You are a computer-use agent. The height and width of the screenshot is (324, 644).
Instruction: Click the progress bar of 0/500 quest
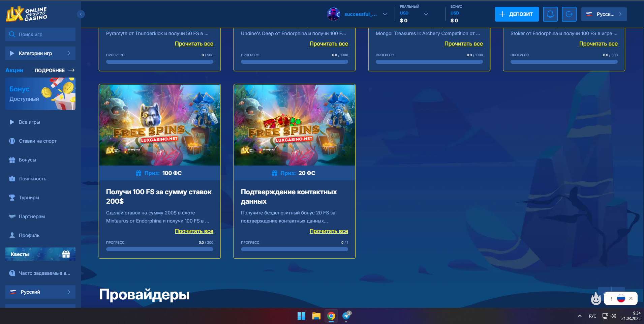pos(160,62)
